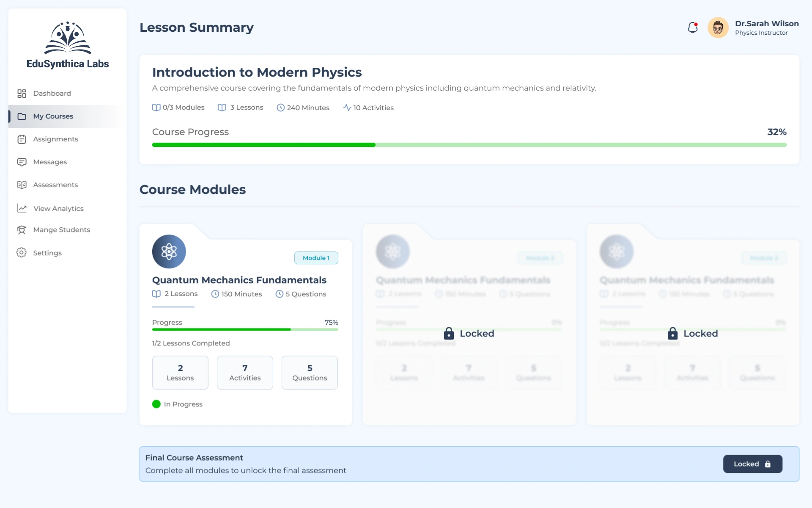This screenshot has height=508, width=812.
Task: Click the 7 Activities stat box
Action: pos(245,373)
